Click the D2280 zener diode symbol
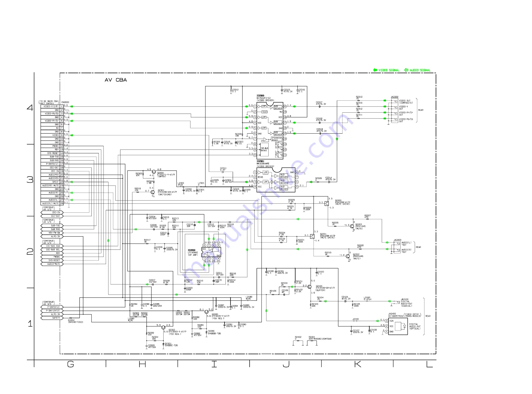This screenshot has height=394, width=532. pos(206,332)
